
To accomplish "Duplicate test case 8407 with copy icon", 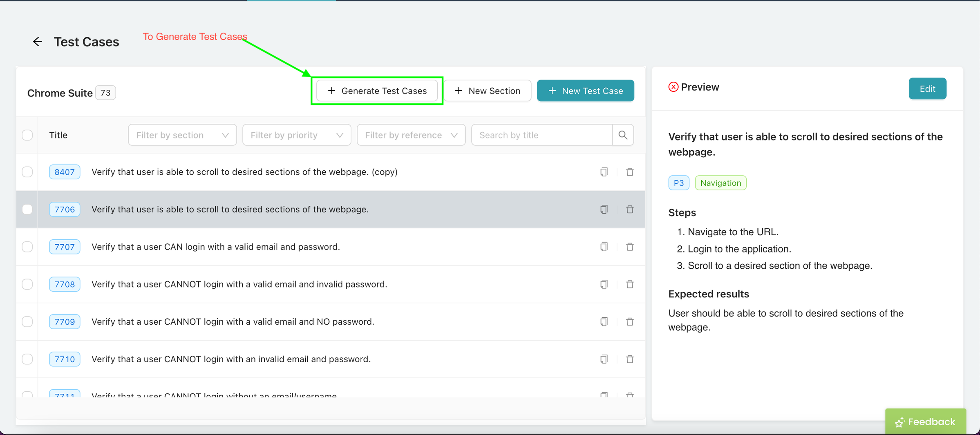I will click(x=604, y=172).
